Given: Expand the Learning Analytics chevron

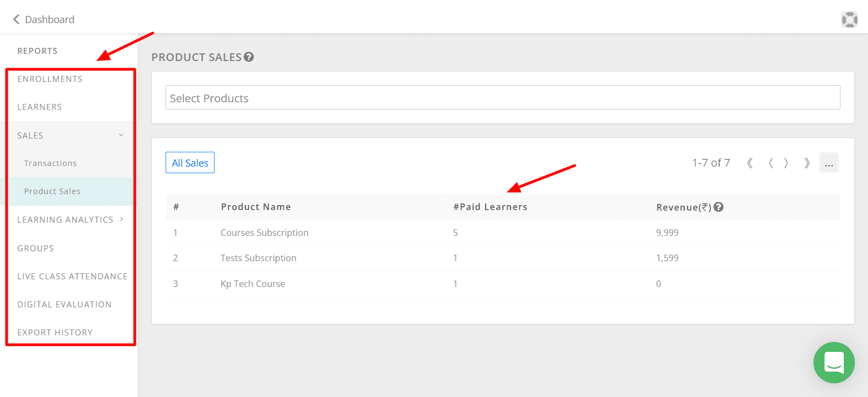Looking at the screenshot, I should click(122, 219).
